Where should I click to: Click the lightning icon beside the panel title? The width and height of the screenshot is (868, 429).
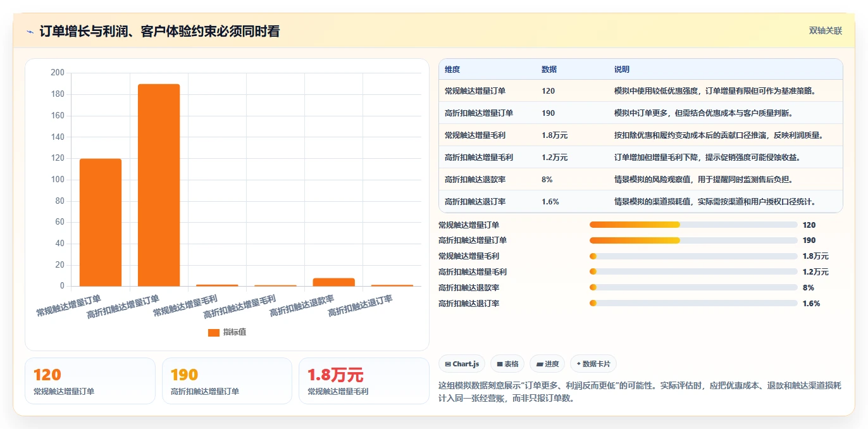point(30,32)
